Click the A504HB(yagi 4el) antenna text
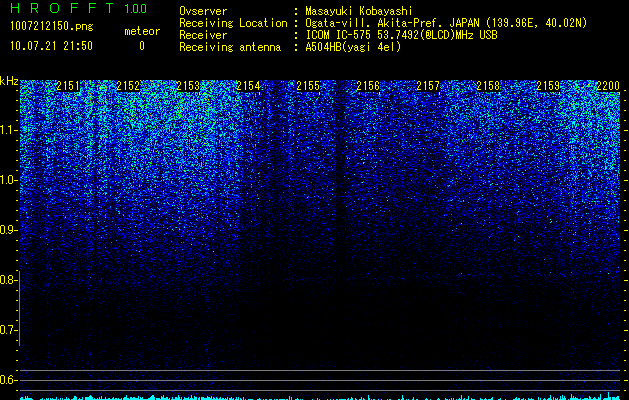 (x=353, y=47)
